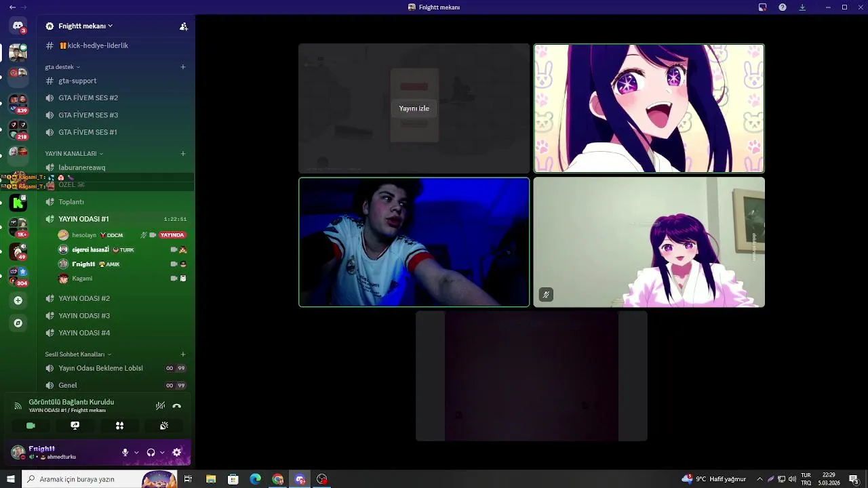Mute your microphone in the user panel
This screenshot has width=868, height=488.
click(125, 452)
